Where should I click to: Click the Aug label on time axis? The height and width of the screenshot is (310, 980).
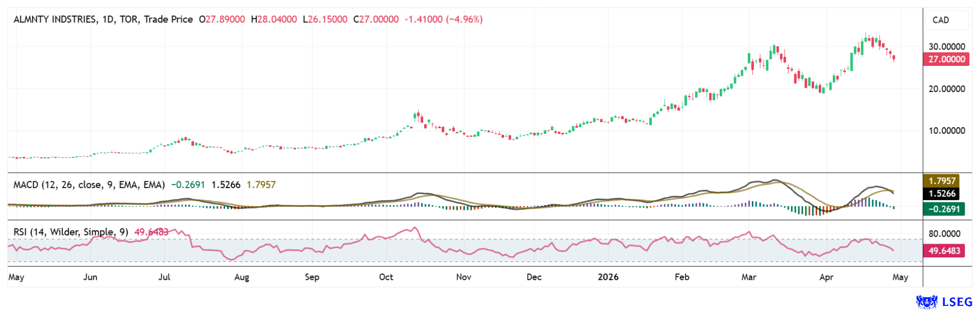(241, 277)
